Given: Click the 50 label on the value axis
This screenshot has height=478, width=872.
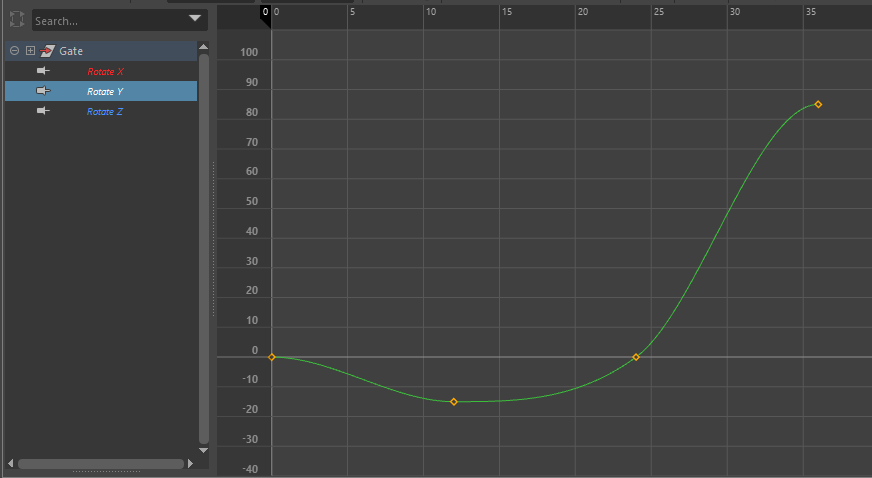Looking at the screenshot, I should click(x=252, y=201).
